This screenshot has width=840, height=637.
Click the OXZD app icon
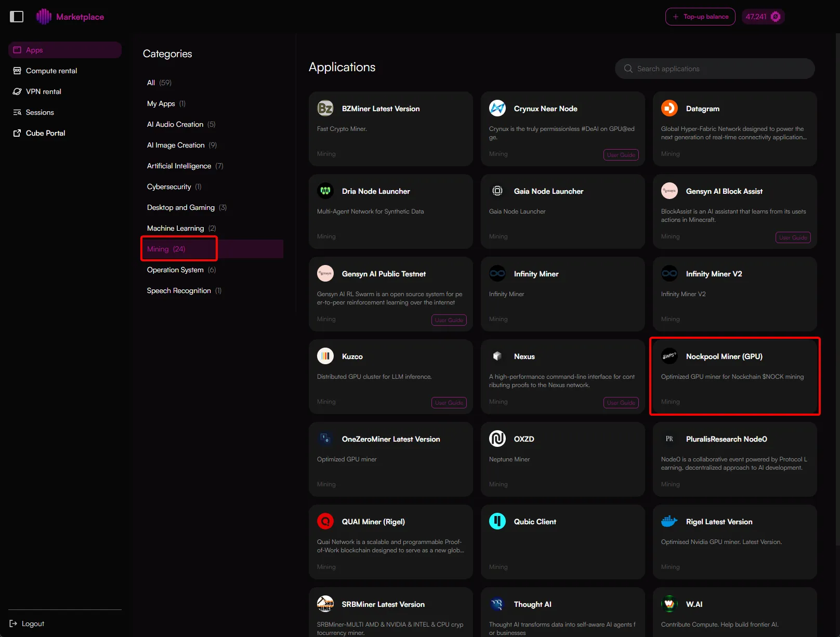tap(497, 439)
